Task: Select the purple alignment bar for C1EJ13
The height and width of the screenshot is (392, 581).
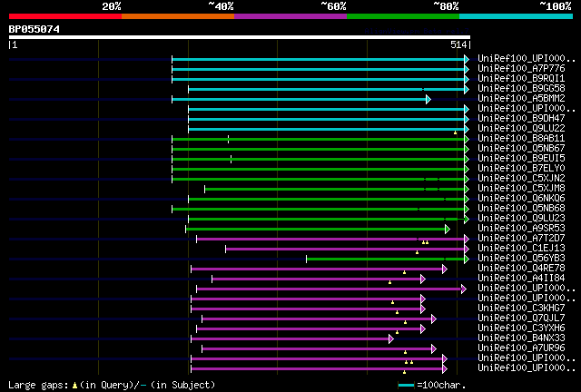Action: coord(347,250)
